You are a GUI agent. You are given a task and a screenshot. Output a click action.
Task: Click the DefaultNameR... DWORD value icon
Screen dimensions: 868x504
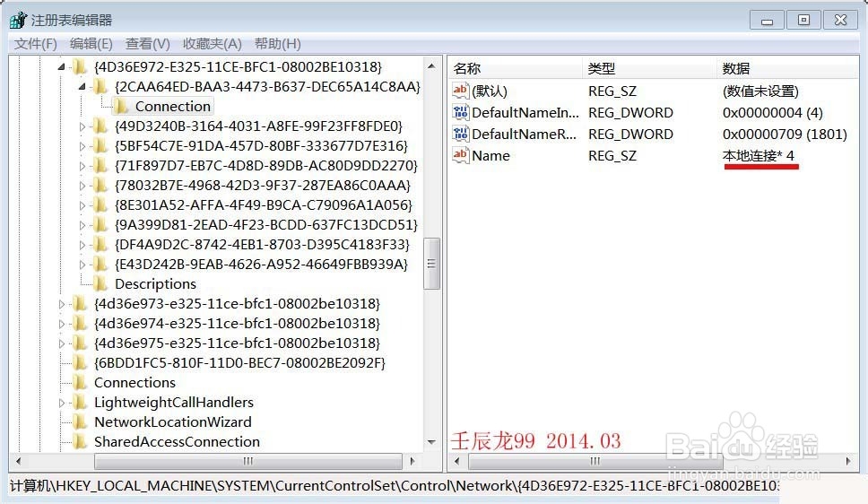pos(461,134)
